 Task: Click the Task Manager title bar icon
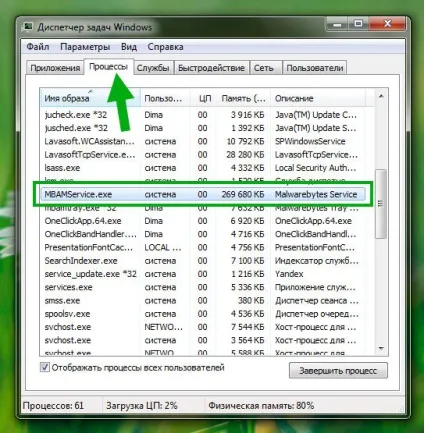pyautogui.click(x=29, y=27)
